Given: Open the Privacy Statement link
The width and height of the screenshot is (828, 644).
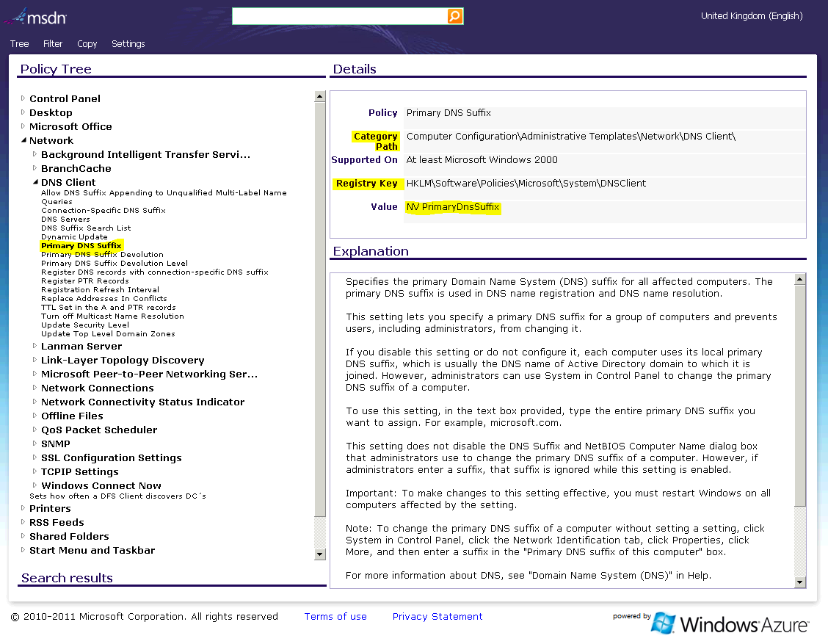Looking at the screenshot, I should tap(437, 617).
